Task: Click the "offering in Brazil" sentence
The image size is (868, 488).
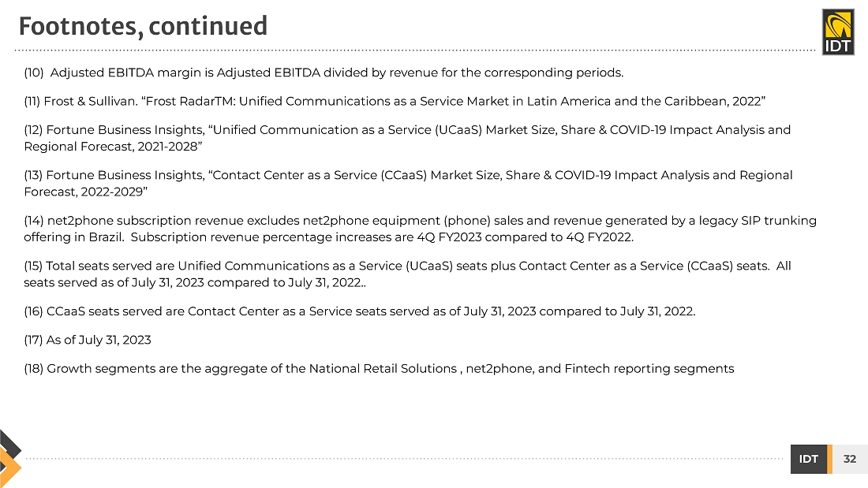Action: click(327, 237)
